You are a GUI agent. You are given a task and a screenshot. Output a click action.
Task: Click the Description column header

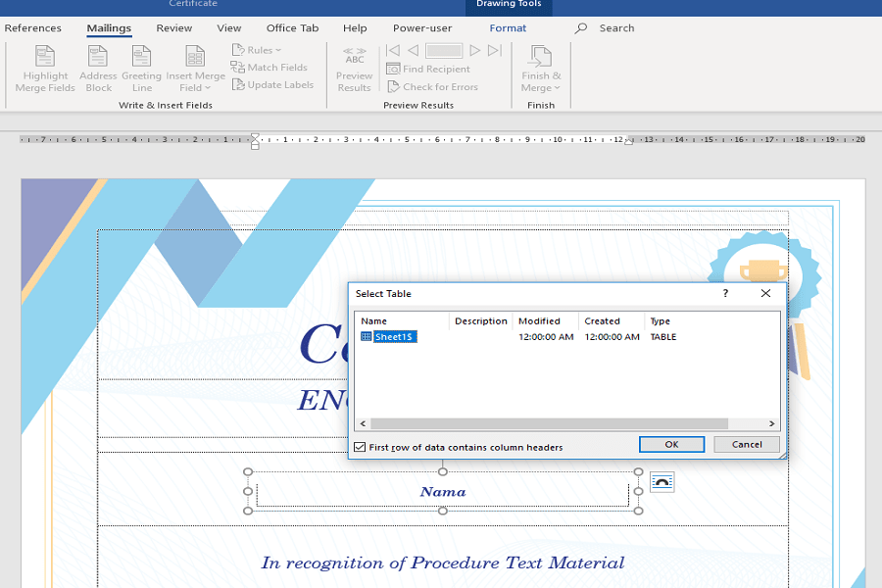click(x=481, y=321)
